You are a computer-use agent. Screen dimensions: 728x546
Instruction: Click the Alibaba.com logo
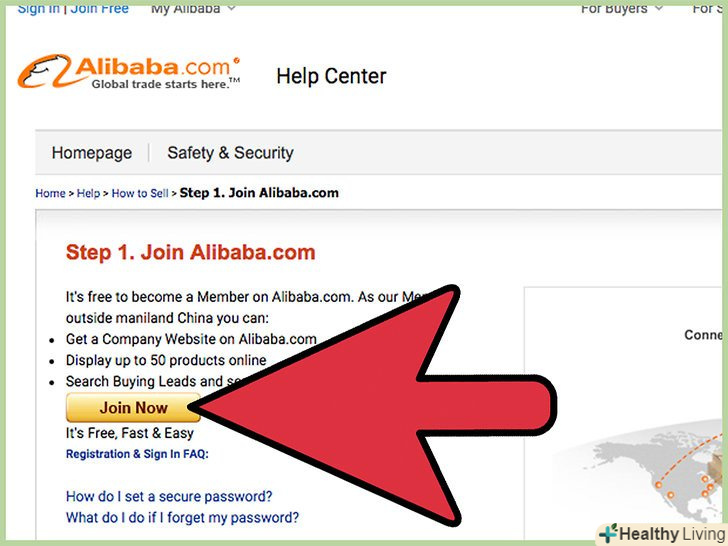129,72
